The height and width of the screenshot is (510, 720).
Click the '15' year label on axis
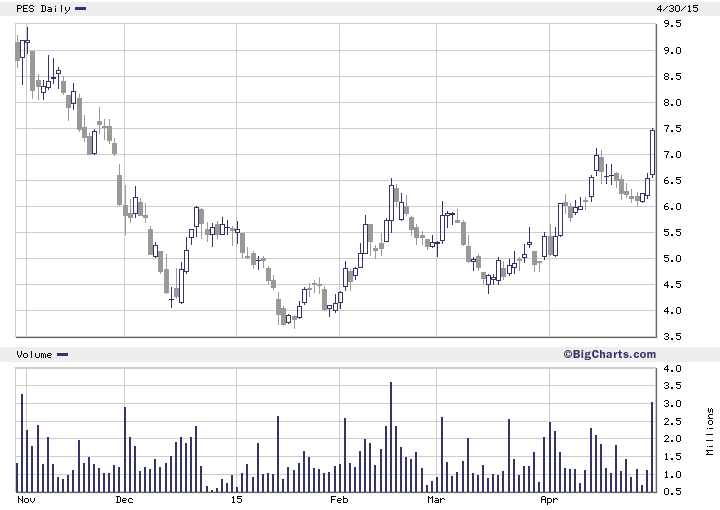point(236,500)
